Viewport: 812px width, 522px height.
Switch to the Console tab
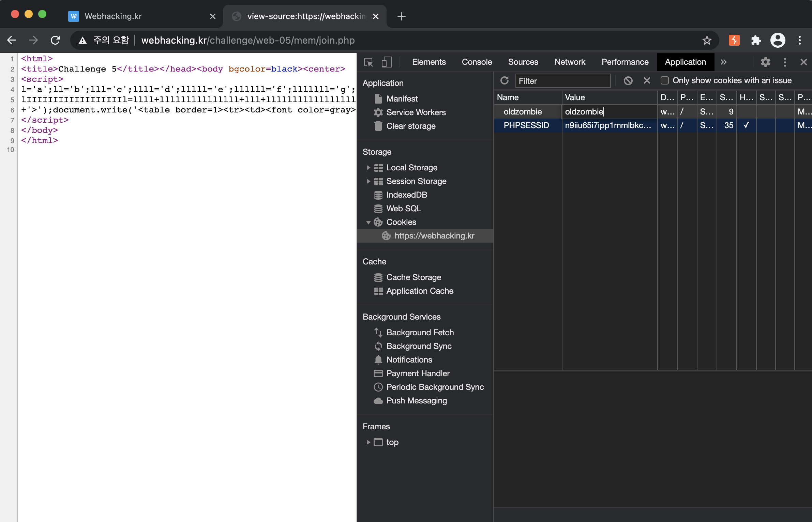click(x=477, y=62)
